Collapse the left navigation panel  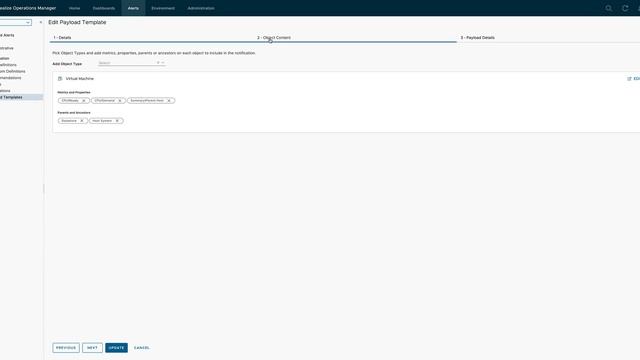[40, 22]
